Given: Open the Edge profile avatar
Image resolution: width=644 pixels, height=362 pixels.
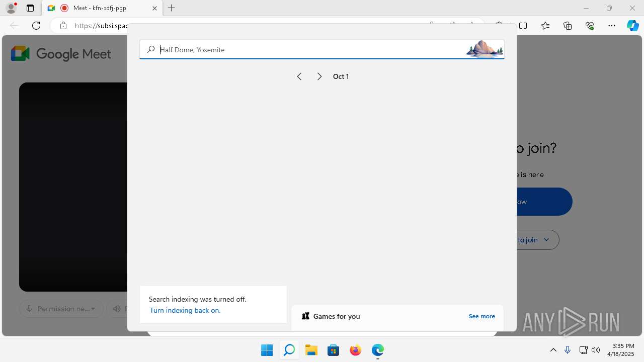Looking at the screenshot, I should 11,8.
